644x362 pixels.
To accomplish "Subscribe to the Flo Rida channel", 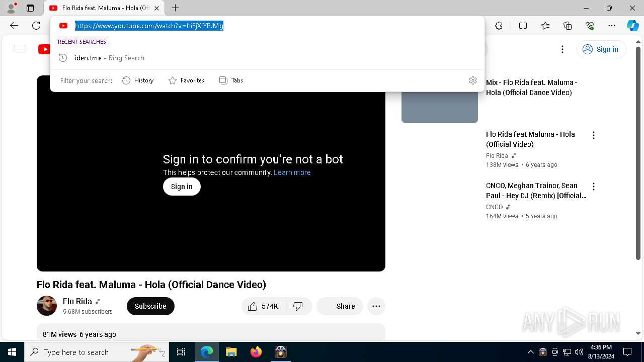I will (x=150, y=306).
